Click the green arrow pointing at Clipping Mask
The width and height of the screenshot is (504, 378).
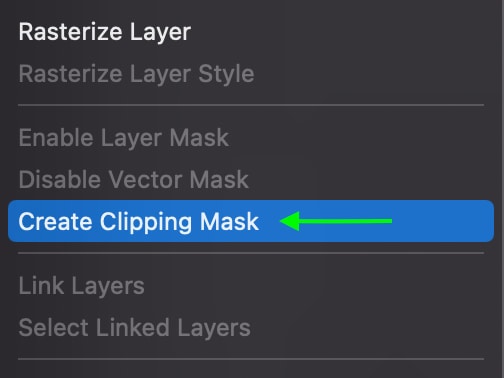coord(336,221)
